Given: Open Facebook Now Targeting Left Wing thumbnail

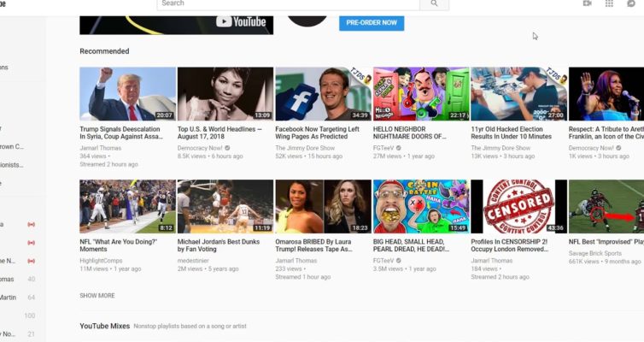Looking at the screenshot, I should click(323, 94).
